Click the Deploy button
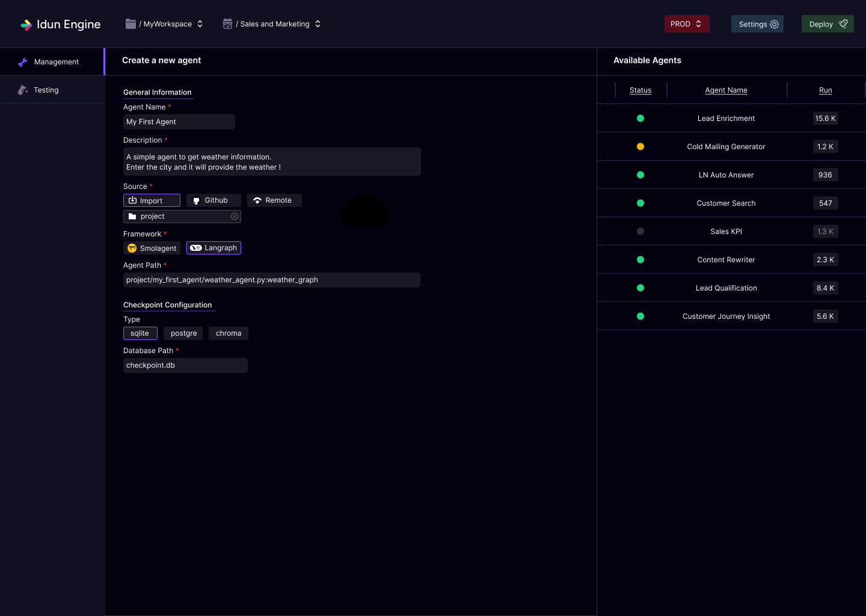Screen dimensions: 866x616 [x=828, y=24]
